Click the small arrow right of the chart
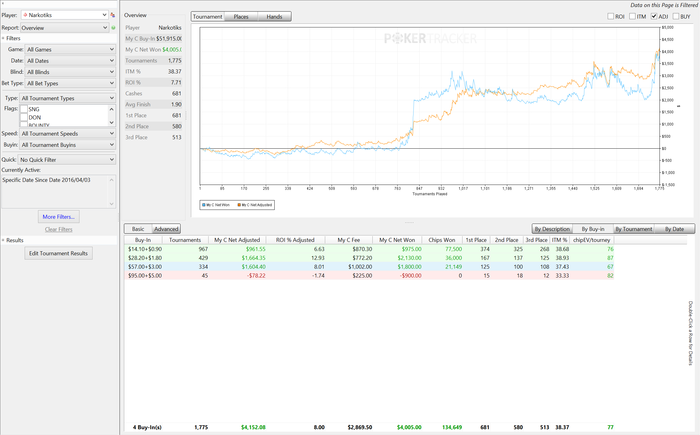Viewport: 700px width, 435px height. point(679,105)
